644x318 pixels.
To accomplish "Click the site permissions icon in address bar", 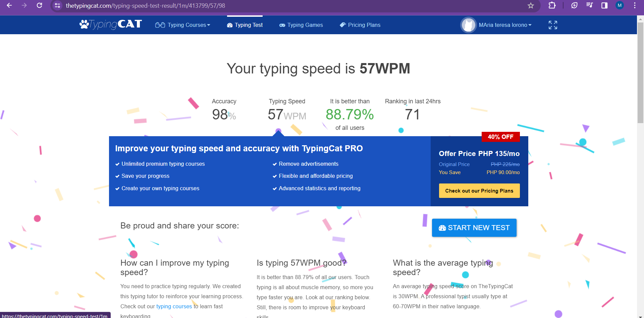I will (x=57, y=5).
